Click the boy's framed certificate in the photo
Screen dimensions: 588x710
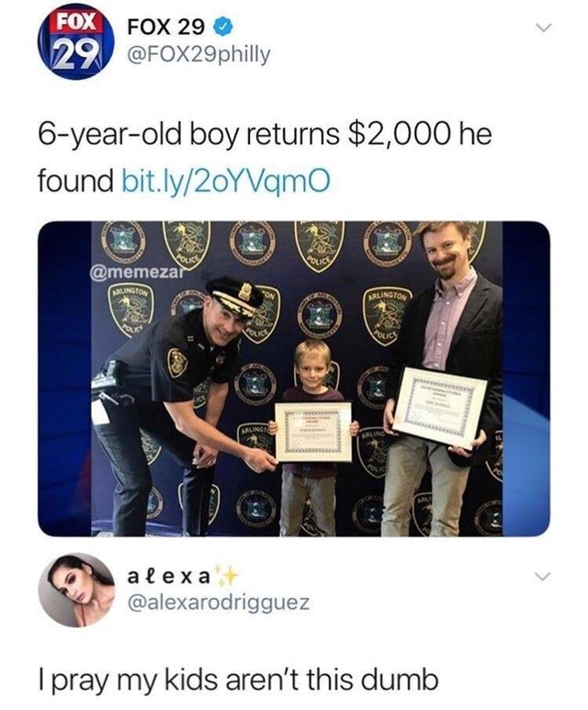[x=313, y=432]
